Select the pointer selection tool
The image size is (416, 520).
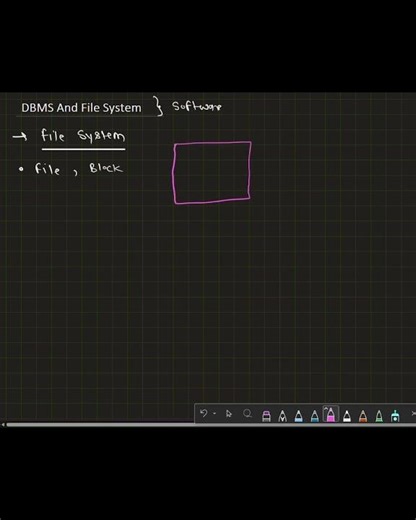(x=229, y=414)
